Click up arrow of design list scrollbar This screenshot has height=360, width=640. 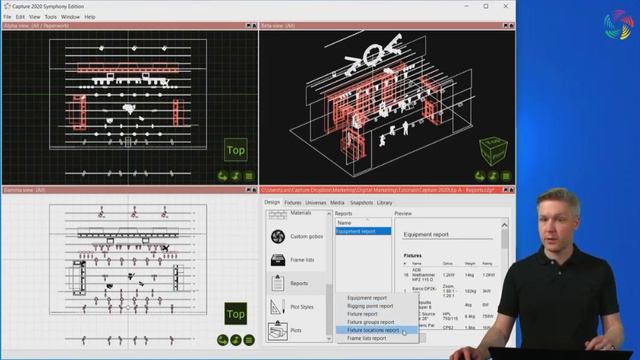329,213
